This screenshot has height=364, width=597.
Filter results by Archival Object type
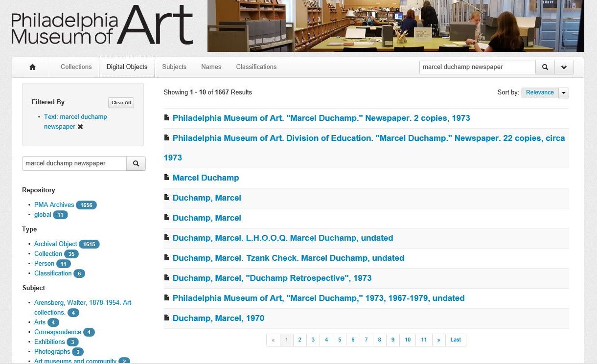[x=56, y=244]
